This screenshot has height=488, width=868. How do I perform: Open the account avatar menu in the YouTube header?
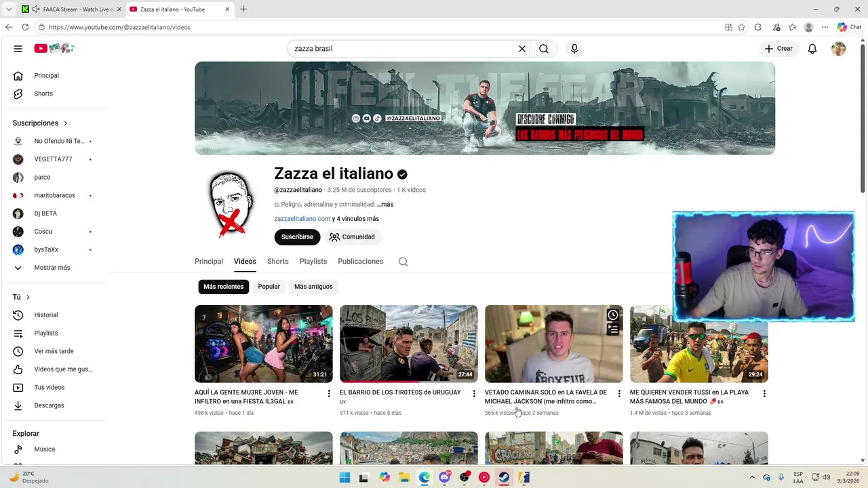coord(839,49)
